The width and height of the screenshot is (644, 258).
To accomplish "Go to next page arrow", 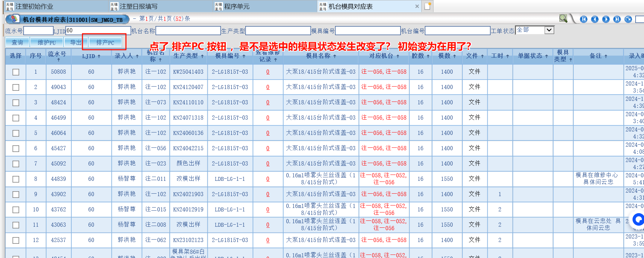I will [x=606, y=19].
